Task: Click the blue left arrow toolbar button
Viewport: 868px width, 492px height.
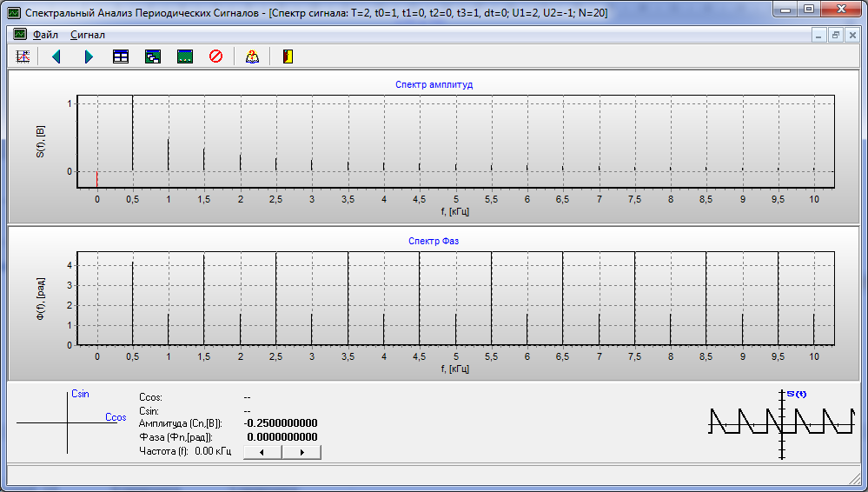Action: (56, 57)
